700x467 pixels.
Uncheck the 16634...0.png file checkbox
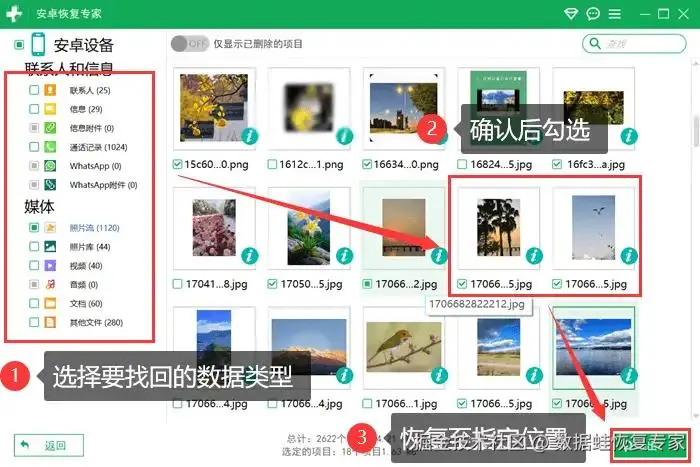(x=367, y=164)
